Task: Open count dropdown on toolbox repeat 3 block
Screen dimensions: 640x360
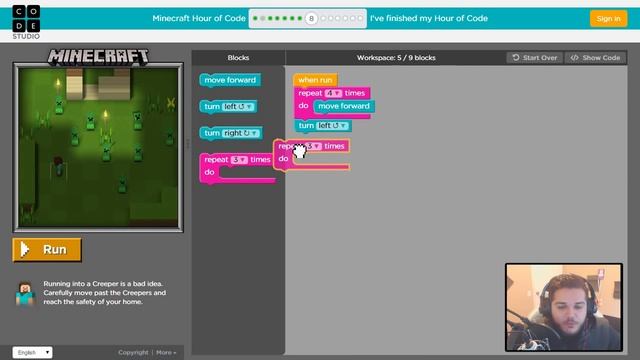Action: coord(239,160)
